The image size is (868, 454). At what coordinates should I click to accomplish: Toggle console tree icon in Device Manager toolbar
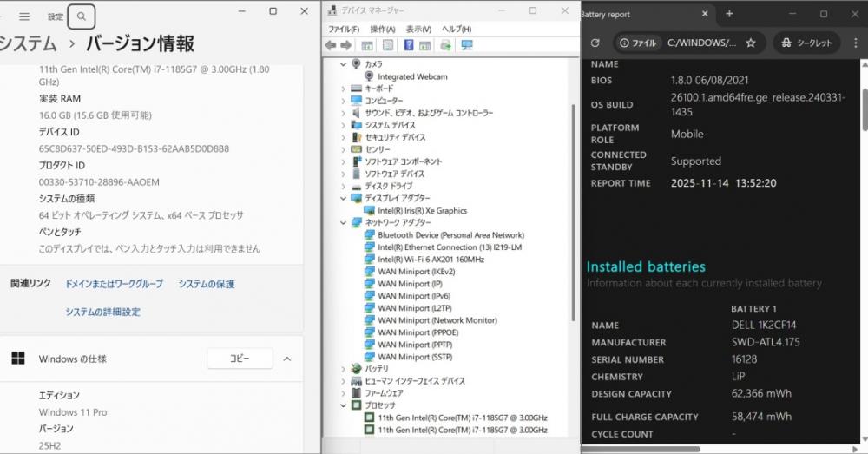(366, 45)
